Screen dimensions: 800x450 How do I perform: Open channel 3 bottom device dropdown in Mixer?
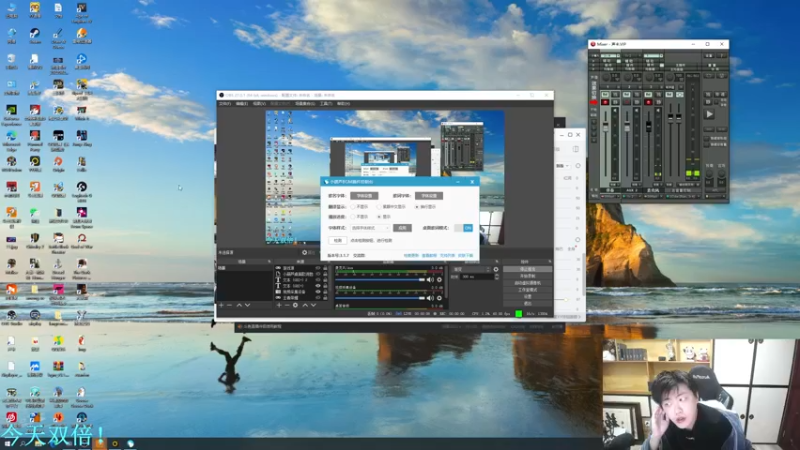point(654,196)
